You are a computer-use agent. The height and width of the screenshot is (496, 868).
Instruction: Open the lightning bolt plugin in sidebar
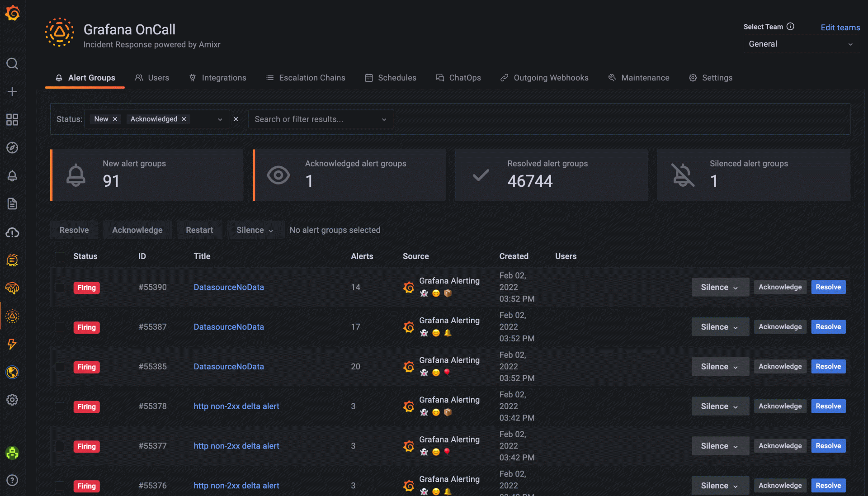pos(12,345)
